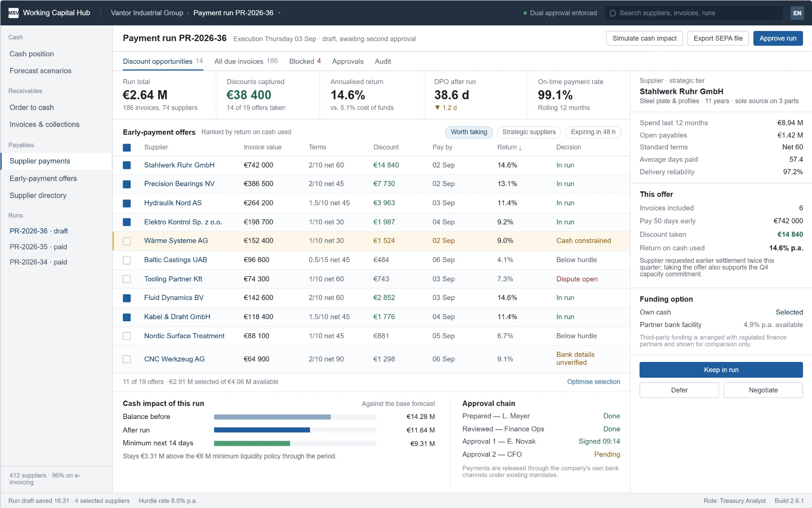Open the Blocked tab
This screenshot has height=508, width=812.
tap(305, 61)
